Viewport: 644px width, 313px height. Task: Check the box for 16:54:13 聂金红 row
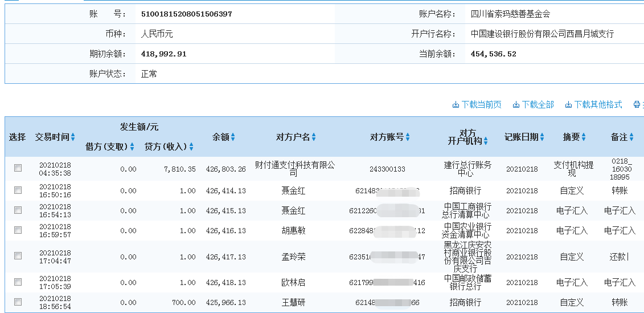pyautogui.click(x=18, y=210)
